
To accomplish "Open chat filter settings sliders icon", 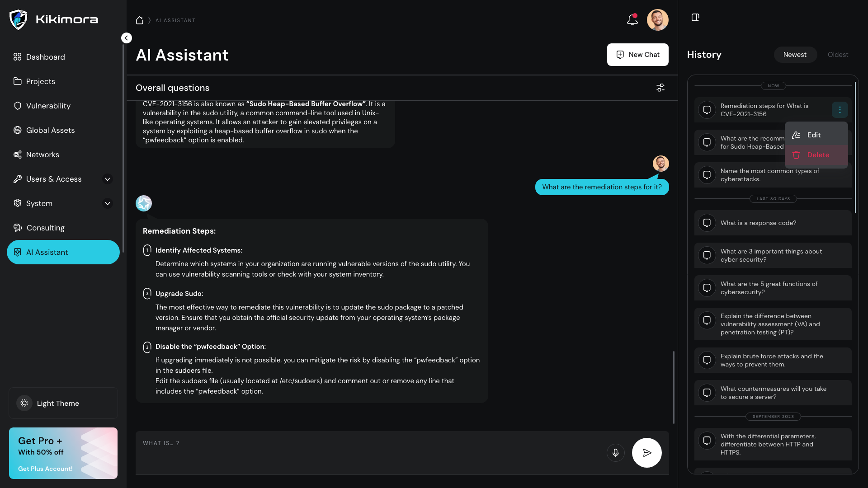I will [x=660, y=88].
